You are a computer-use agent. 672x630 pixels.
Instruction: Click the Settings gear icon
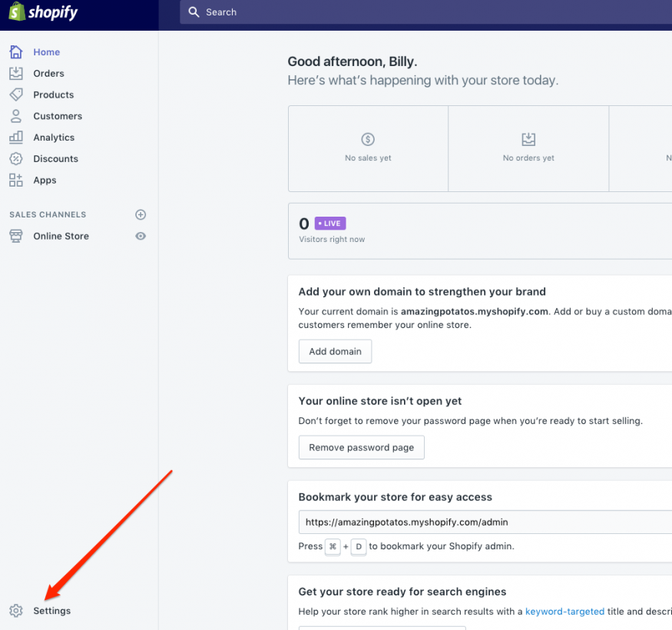point(16,611)
